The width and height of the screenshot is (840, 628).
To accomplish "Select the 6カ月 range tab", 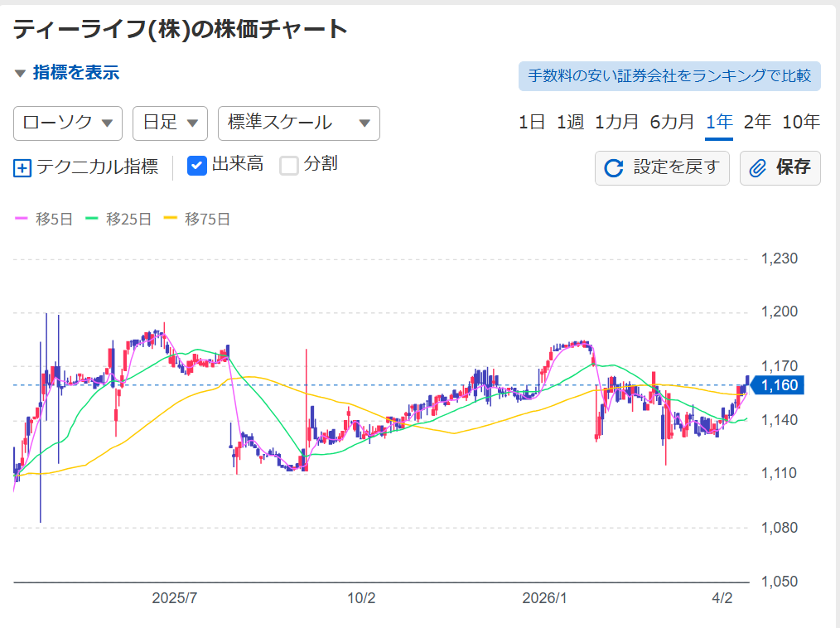I will tap(672, 123).
